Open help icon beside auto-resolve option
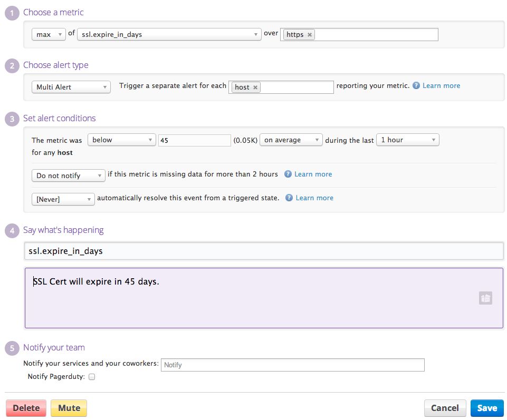 coord(289,198)
